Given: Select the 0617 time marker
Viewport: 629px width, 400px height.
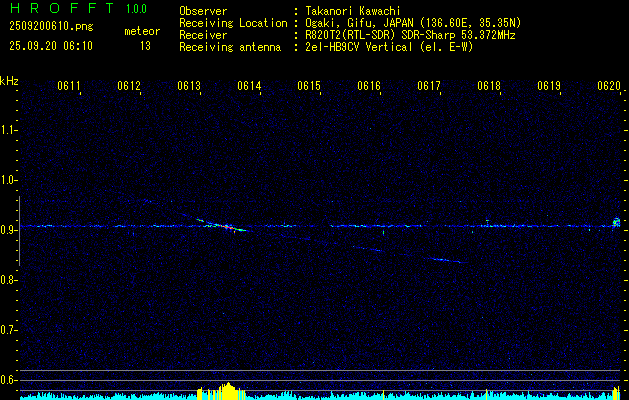Looking at the screenshot, I should point(429,87).
